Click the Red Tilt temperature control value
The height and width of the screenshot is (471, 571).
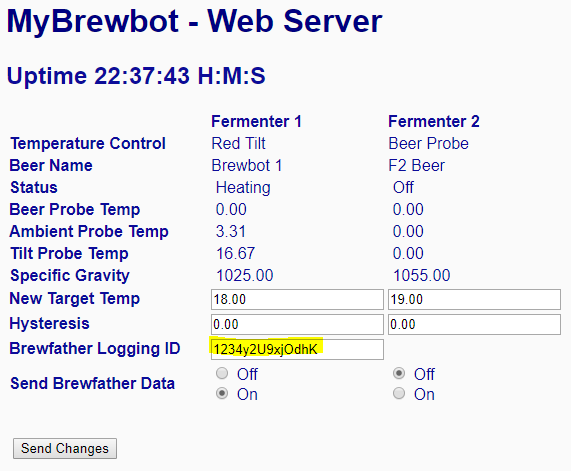click(x=239, y=143)
